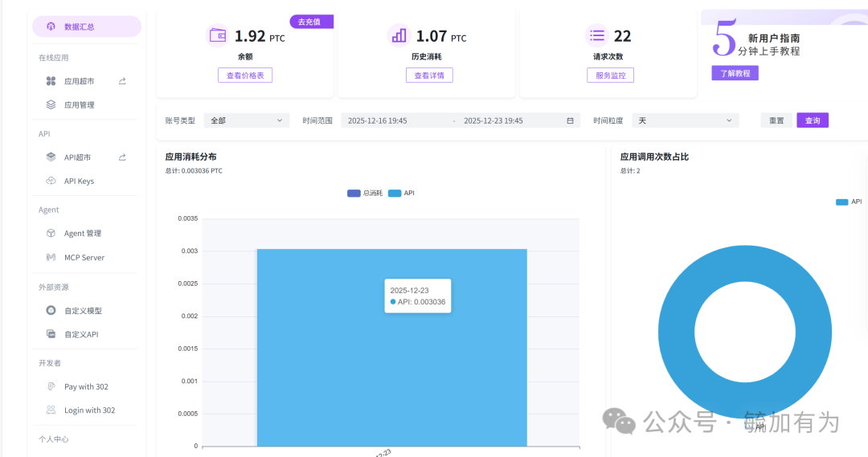Click the 查询 query button
Viewport: 868px width, 457px height.
tap(813, 120)
